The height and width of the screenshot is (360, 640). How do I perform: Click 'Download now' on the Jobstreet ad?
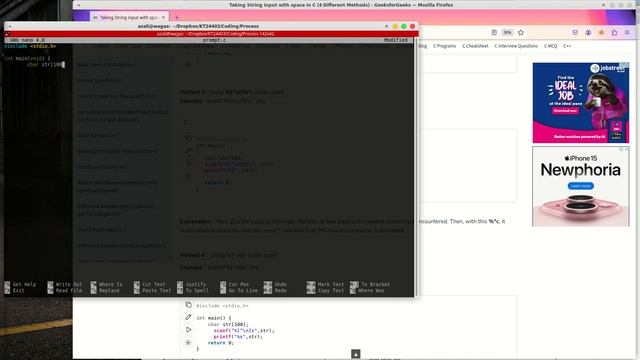pos(565,111)
